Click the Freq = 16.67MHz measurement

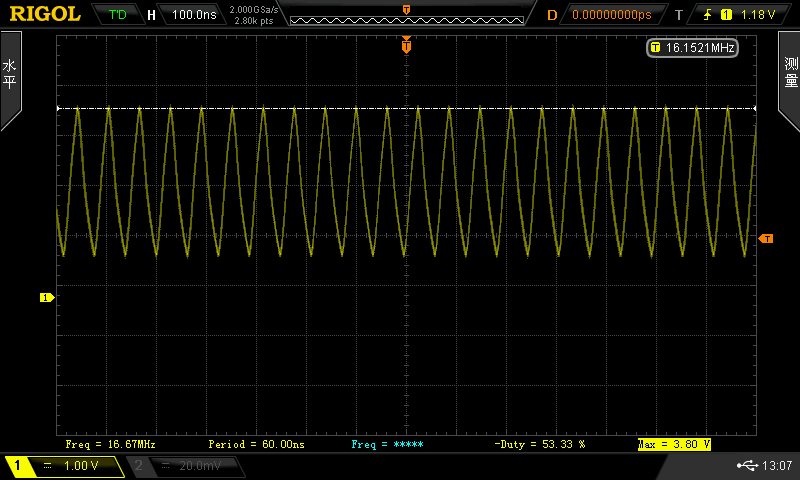click(110, 444)
